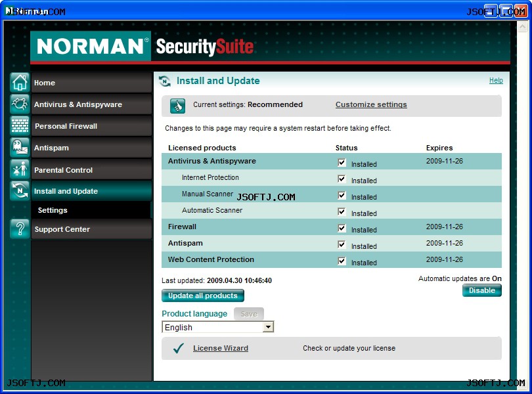This screenshot has height=394, width=532.
Task: Click Update all products button
Action: (202, 295)
